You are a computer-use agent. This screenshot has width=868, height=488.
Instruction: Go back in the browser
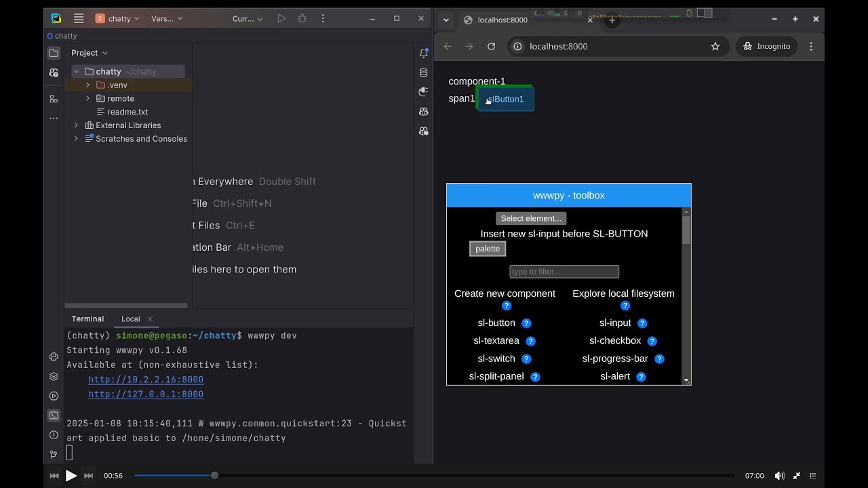point(448,46)
